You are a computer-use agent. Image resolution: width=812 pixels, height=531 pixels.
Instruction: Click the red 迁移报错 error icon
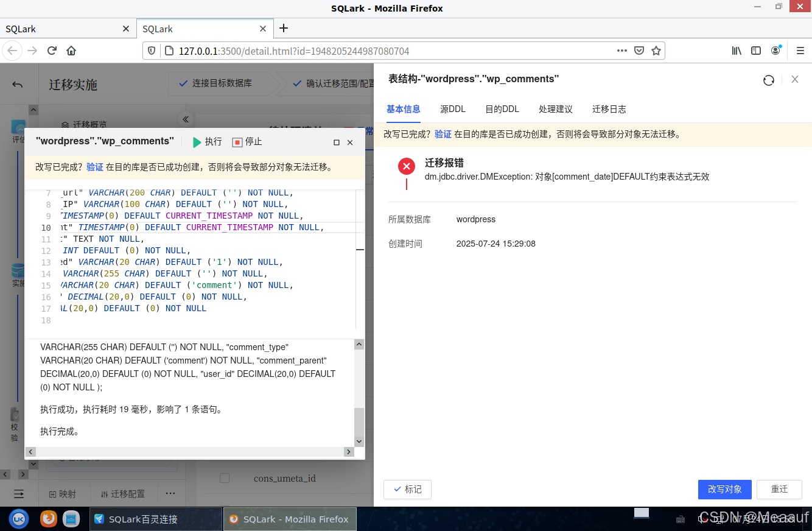[x=407, y=166]
